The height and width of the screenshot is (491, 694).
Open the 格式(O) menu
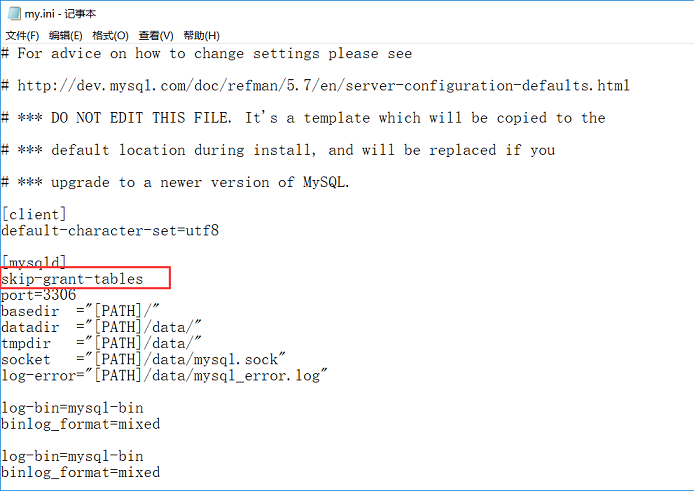(x=110, y=35)
